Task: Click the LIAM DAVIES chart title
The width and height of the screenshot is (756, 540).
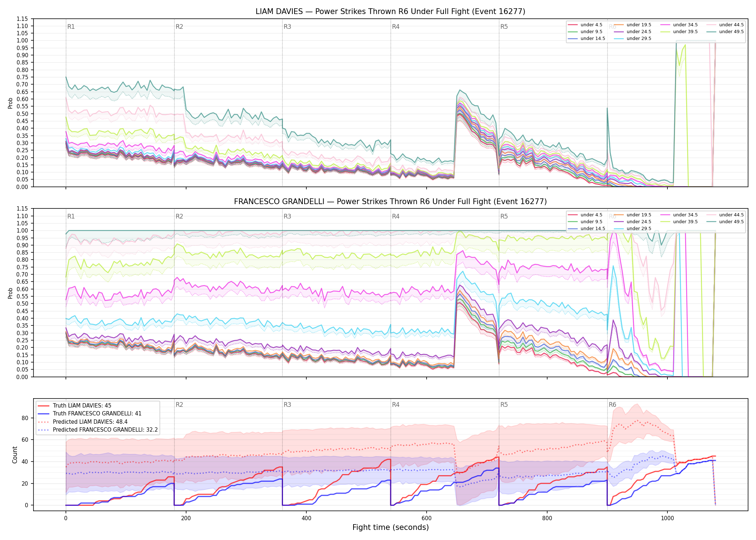Action: coord(390,12)
